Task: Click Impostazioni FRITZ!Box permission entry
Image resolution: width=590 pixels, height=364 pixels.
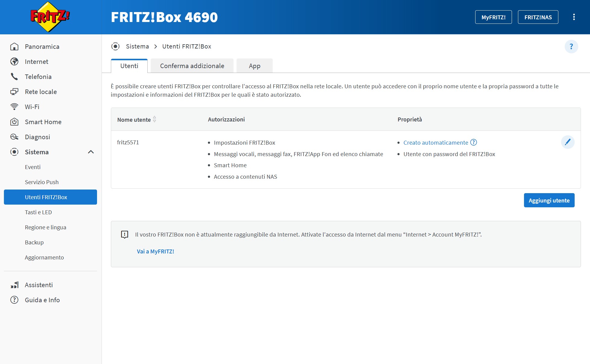Action: (244, 143)
